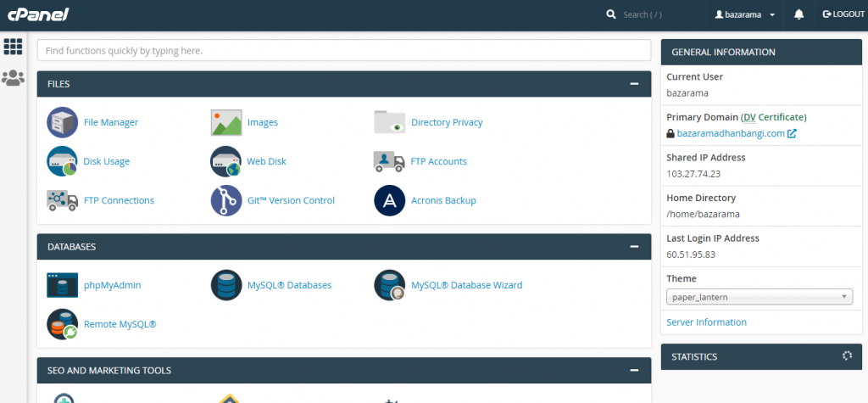The height and width of the screenshot is (403, 868).
Task: Click the Images icon
Action: point(226,122)
